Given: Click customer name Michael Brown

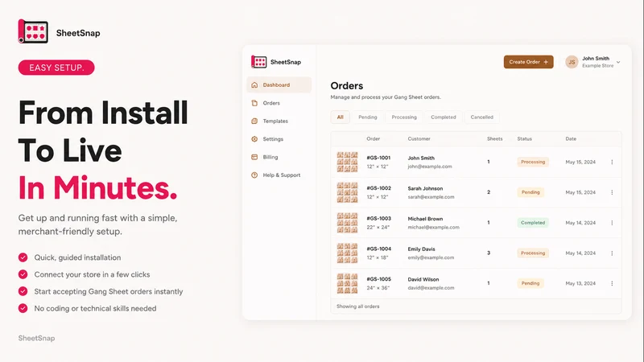Looking at the screenshot, I should tap(425, 219).
